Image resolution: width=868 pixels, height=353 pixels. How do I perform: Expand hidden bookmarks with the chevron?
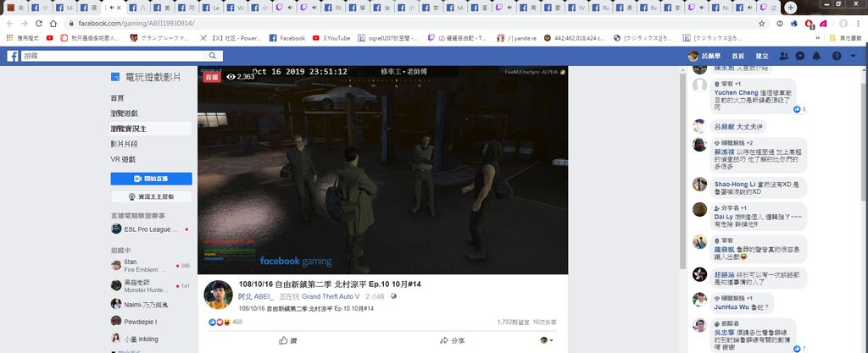[x=818, y=38]
